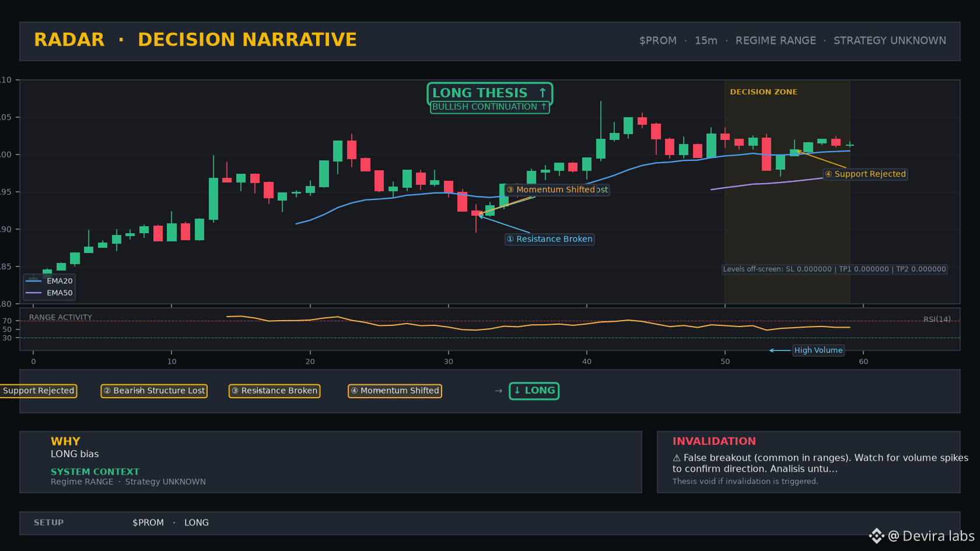The width and height of the screenshot is (980, 551).
Task: Click the SETUP label
Action: pos(48,522)
